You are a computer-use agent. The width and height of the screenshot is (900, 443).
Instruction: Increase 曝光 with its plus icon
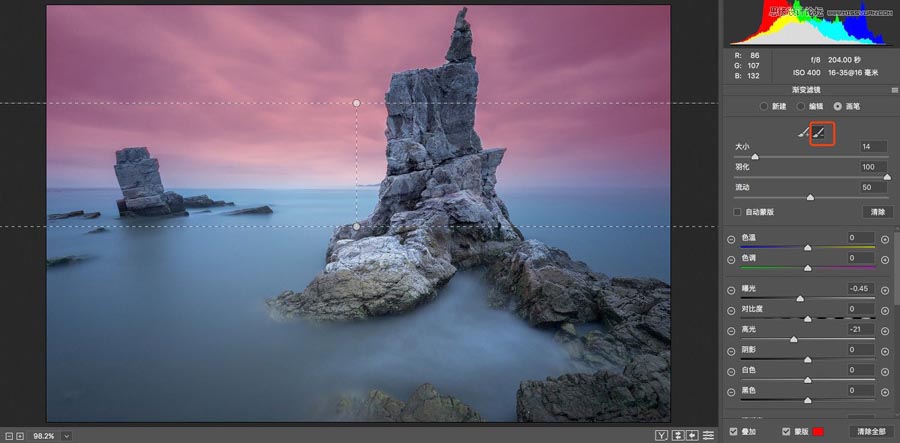tap(885, 290)
